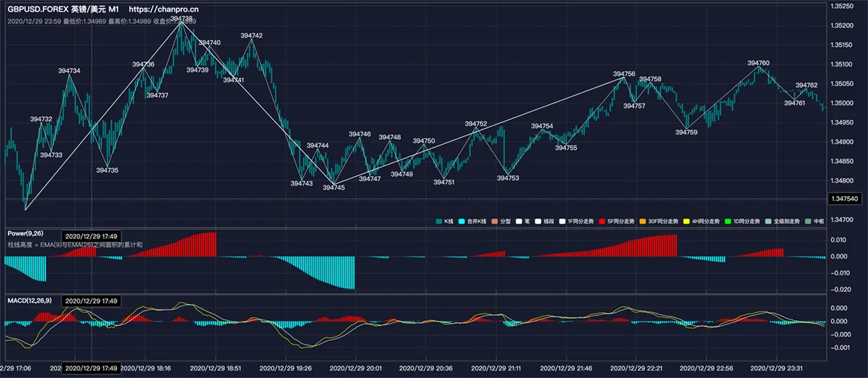Click point label 394740
Image resolution: width=868 pixels, height=378 pixels.
(x=210, y=43)
